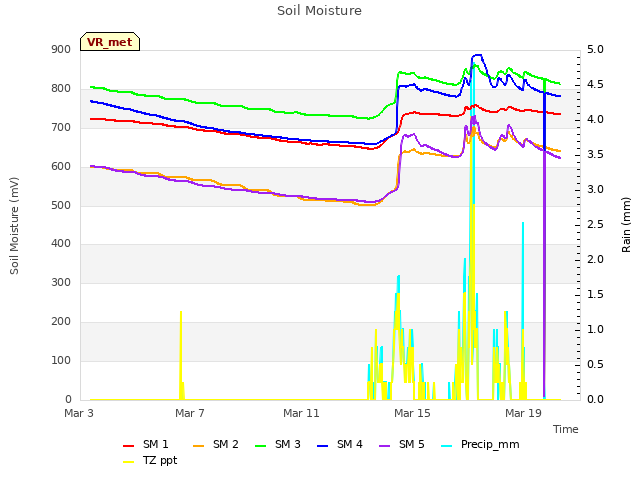Click the 2.5 rain axis tick label
640x480 pixels.
pos(595,224)
